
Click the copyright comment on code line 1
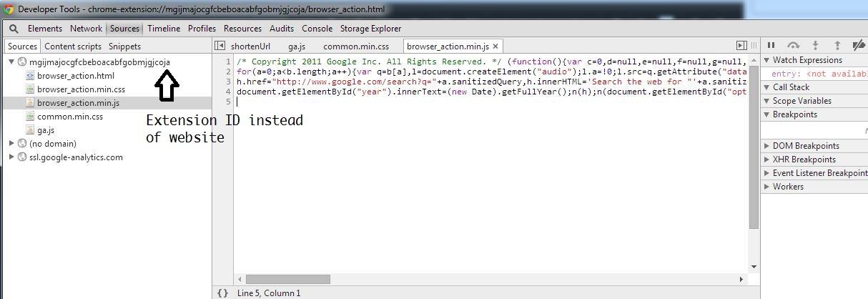coord(370,62)
